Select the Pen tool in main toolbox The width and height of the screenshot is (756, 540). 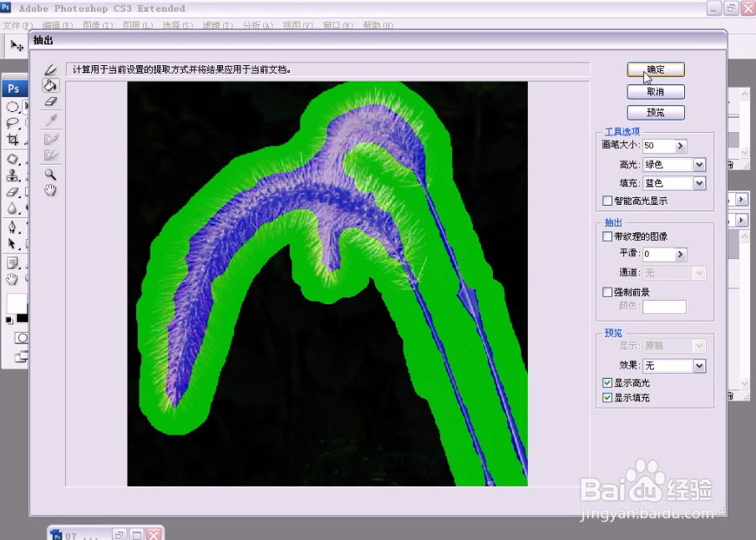[13, 227]
